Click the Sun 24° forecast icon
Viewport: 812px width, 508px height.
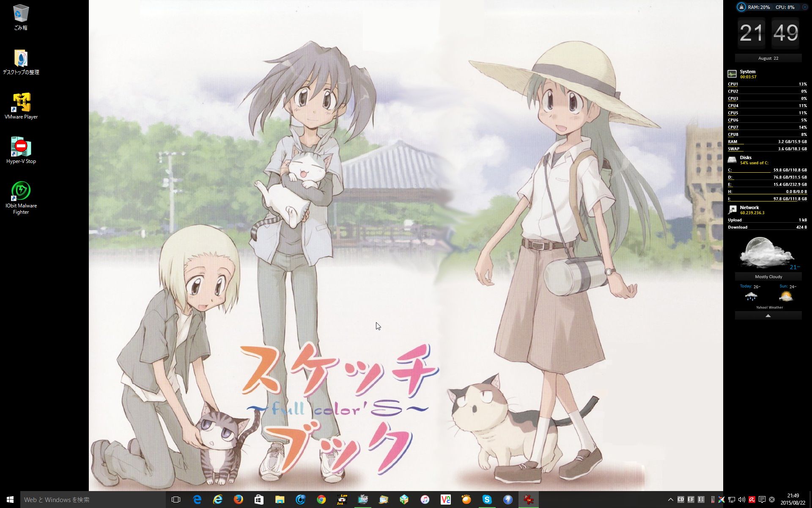pos(786,296)
